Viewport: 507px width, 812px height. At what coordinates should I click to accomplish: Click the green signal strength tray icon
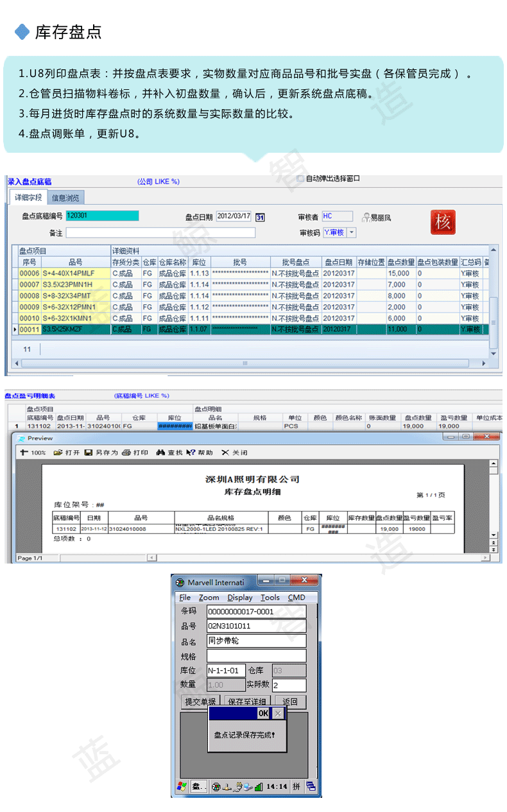[258, 786]
